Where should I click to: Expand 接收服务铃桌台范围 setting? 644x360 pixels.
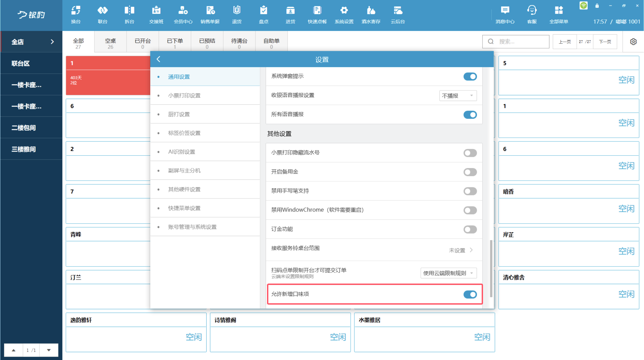[x=460, y=250]
